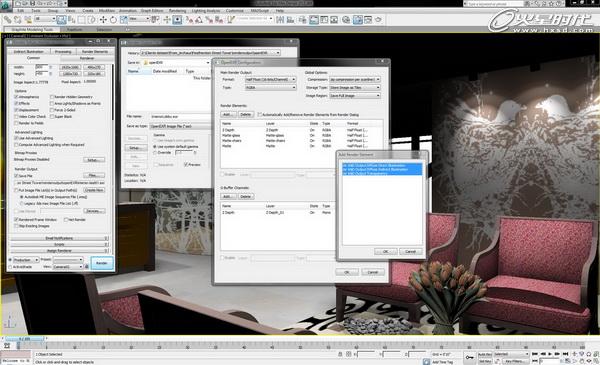The width and height of the screenshot is (600, 365).
Task: Open the Schematic View icon
Action: [x=334, y=20]
